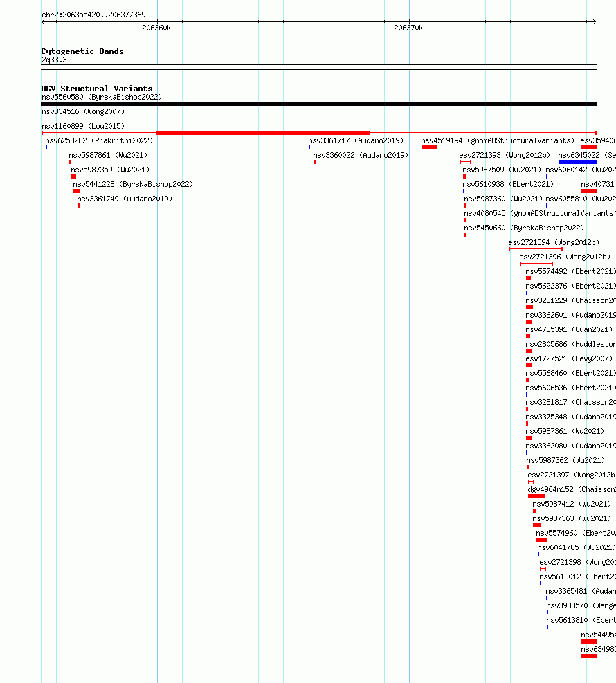
Task: Click dgv4964n152 Chaisson label
Action: pyautogui.click(x=572, y=489)
